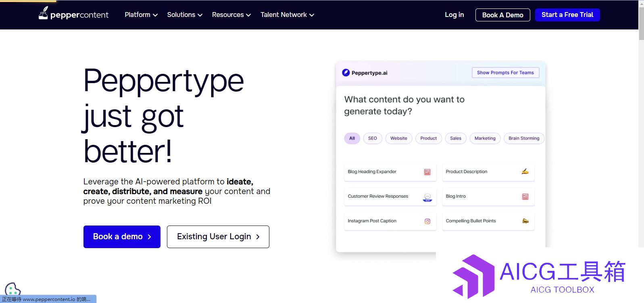Open the Compelling Bullet Points card
Viewport: 644px width, 303px height.
(488, 221)
